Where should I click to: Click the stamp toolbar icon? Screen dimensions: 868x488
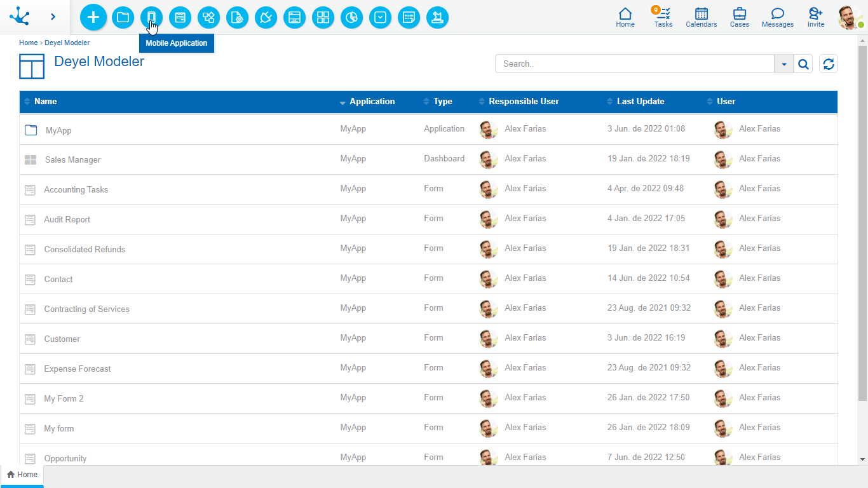click(437, 18)
